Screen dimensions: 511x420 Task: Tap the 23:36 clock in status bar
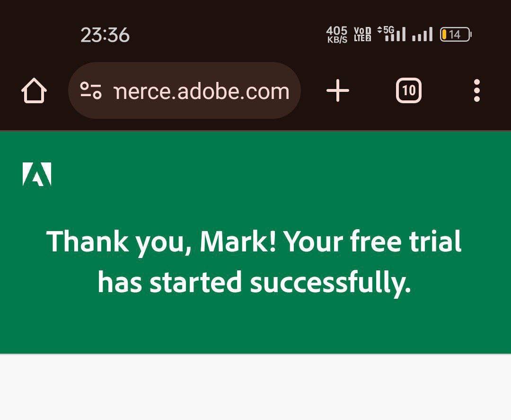(105, 35)
